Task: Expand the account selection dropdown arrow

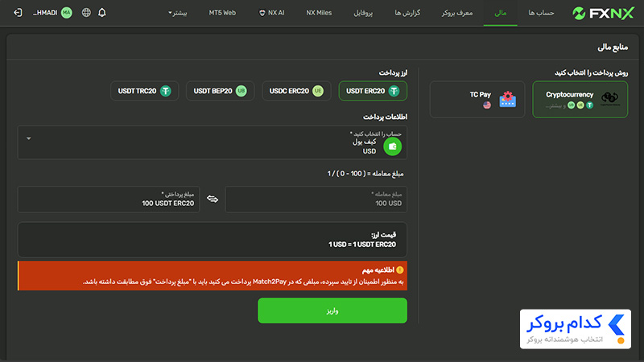Action: click(x=29, y=138)
